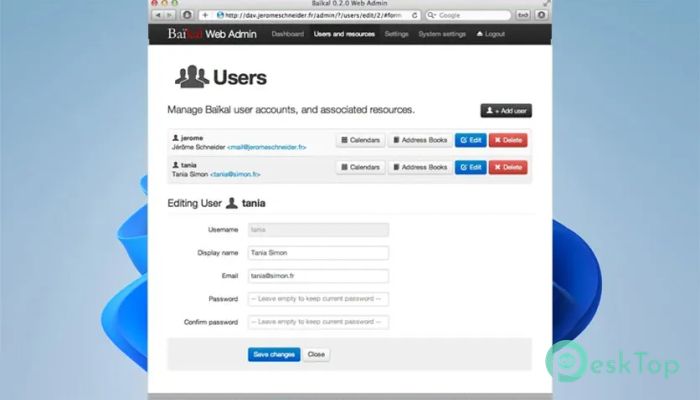This screenshot has width=700, height=400.
Task: Log out via Logout link
Action: pos(491,34)
